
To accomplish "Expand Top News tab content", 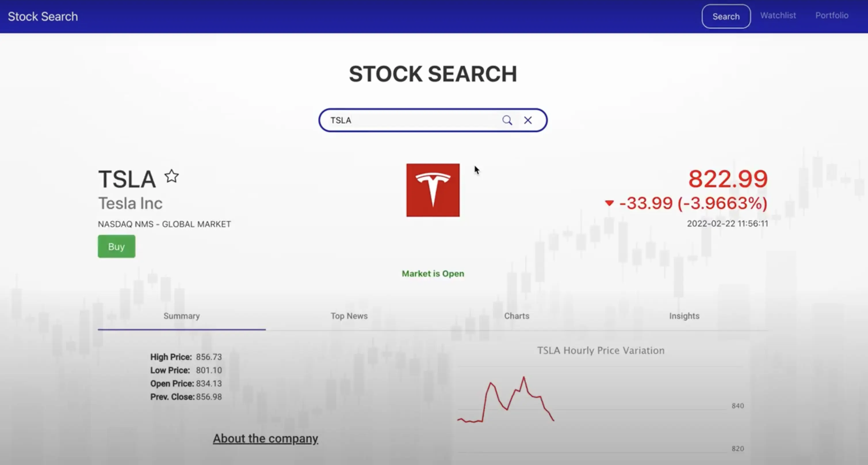I will click(x=349, y=316).
